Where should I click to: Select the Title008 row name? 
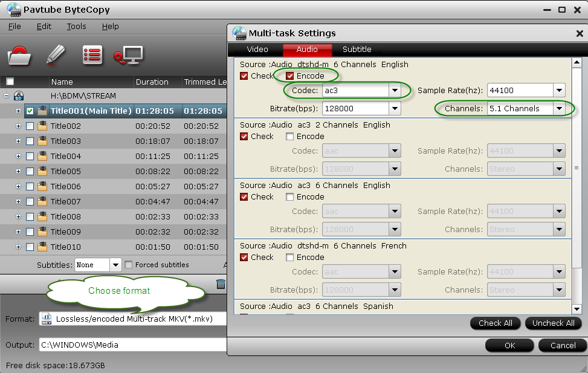click(x=66, y=216)
